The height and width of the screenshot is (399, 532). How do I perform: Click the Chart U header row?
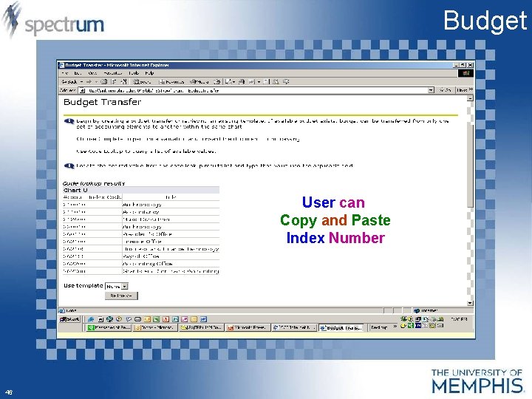(x=141, y=190)
